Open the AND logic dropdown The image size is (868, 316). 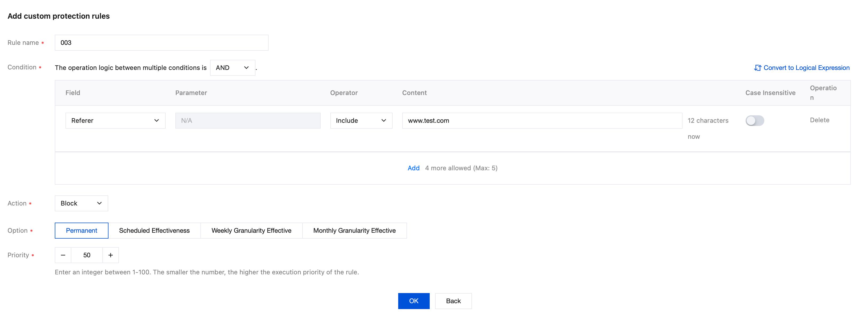tap(232, 68)
